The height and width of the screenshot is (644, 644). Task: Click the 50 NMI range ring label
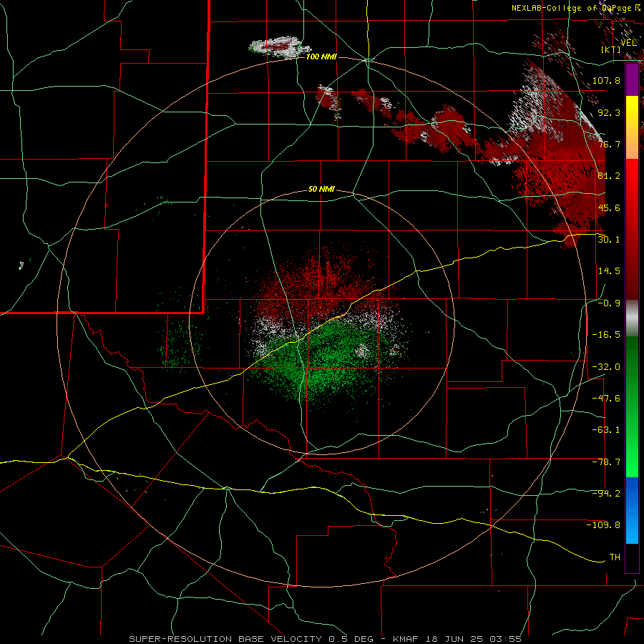coord(321,190)
